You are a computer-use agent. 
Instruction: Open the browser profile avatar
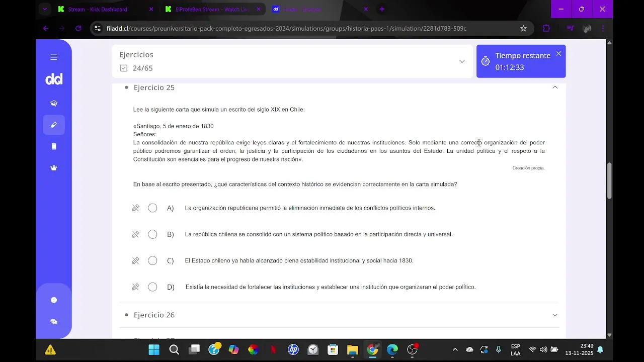tap(587, 29)
